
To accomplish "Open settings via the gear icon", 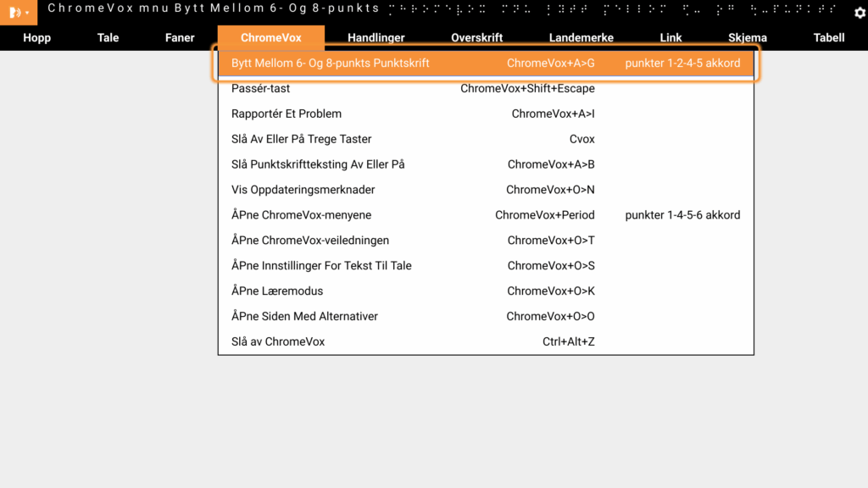I will (860, 13).
